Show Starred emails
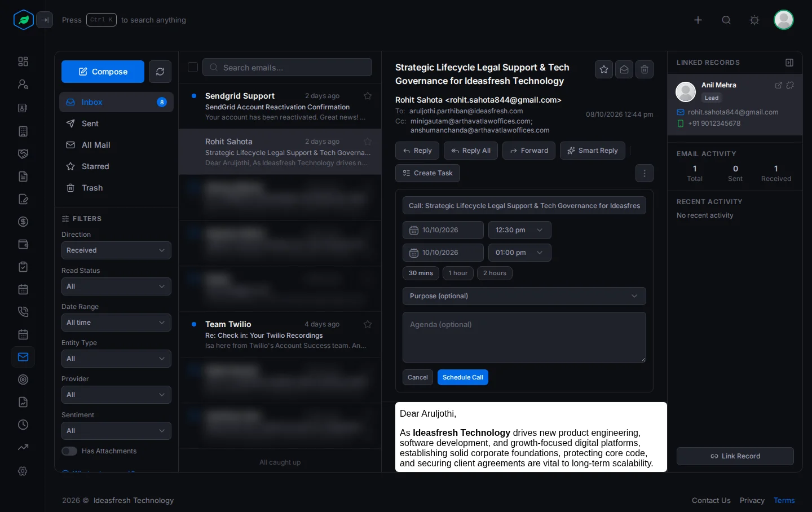 [116, 166]
